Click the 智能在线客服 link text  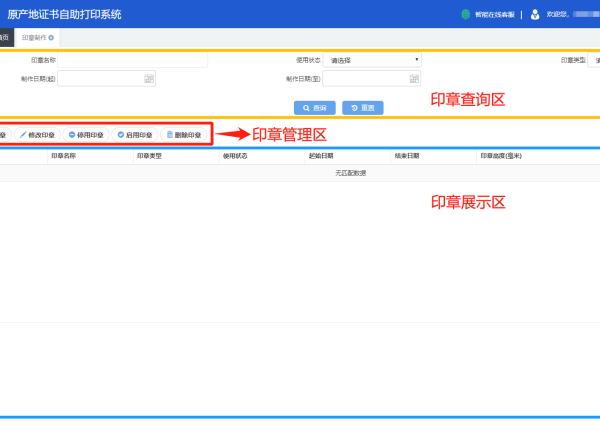point(495,15)
